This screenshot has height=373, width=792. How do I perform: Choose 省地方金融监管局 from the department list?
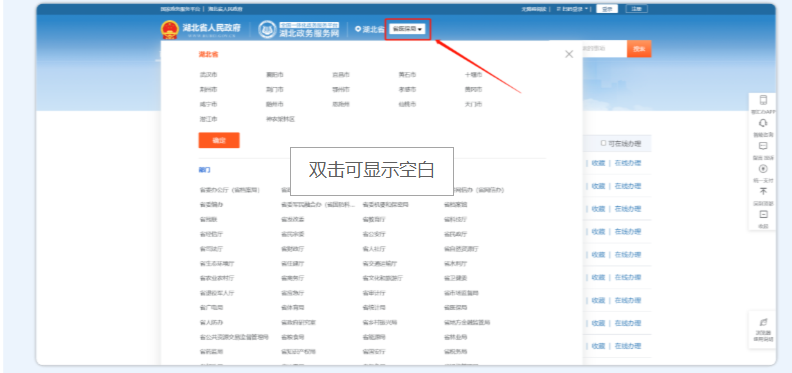[467, 322]
